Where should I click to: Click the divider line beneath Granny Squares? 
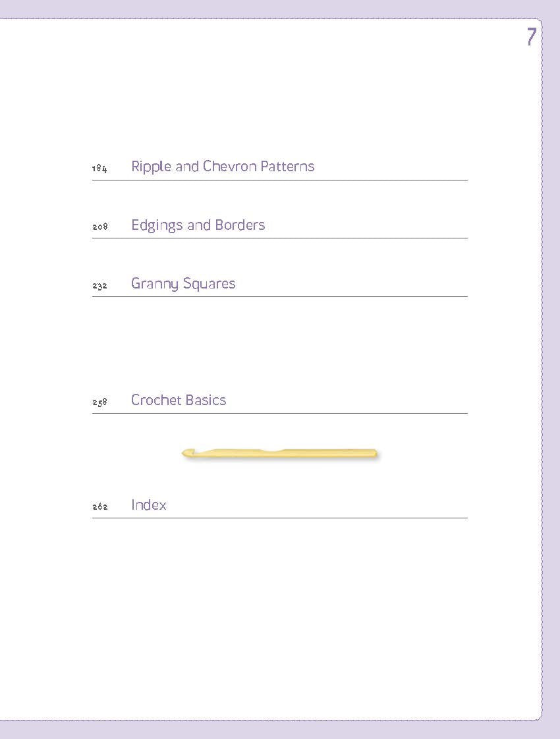[x=280, y=296]
